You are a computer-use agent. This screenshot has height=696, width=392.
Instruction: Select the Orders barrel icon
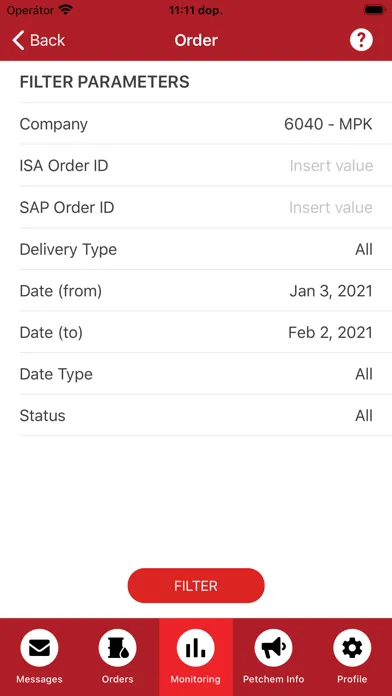(x=117, y=649)
